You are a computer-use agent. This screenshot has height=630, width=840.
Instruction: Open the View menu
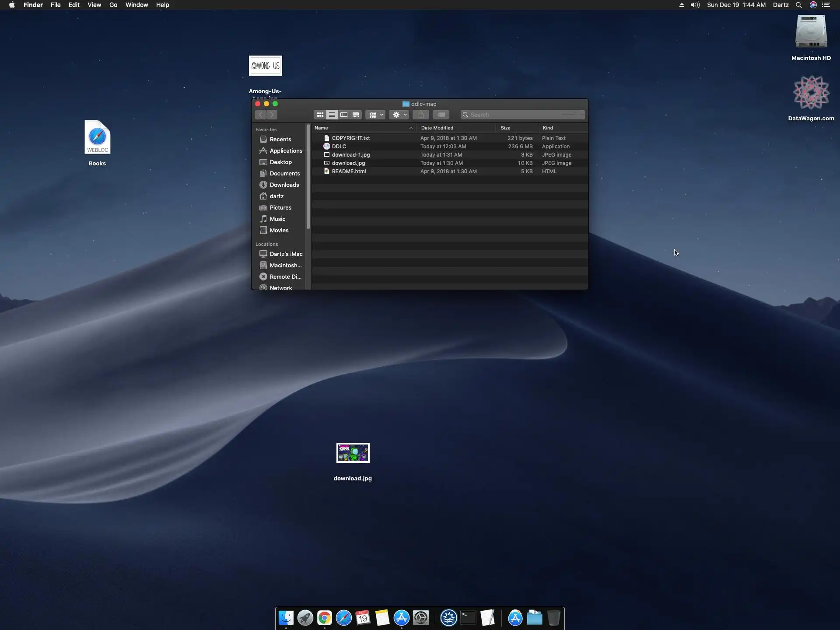tap(94, 5)
